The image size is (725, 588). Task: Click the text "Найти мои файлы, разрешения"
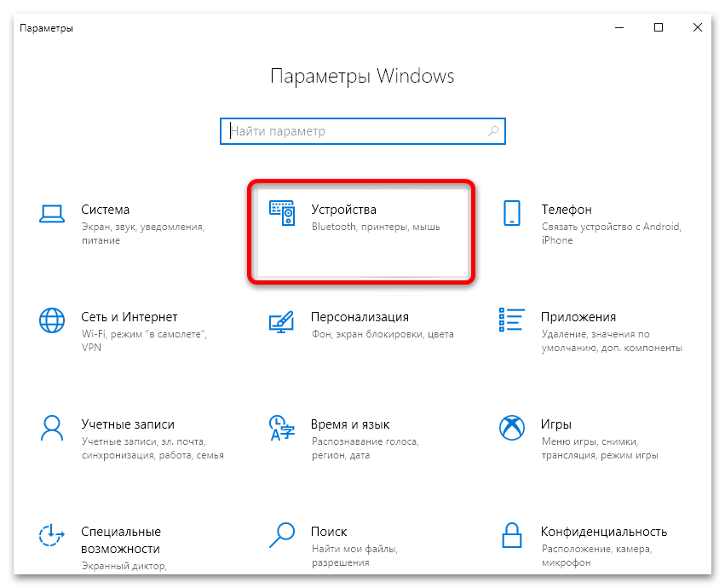[354, 556]
